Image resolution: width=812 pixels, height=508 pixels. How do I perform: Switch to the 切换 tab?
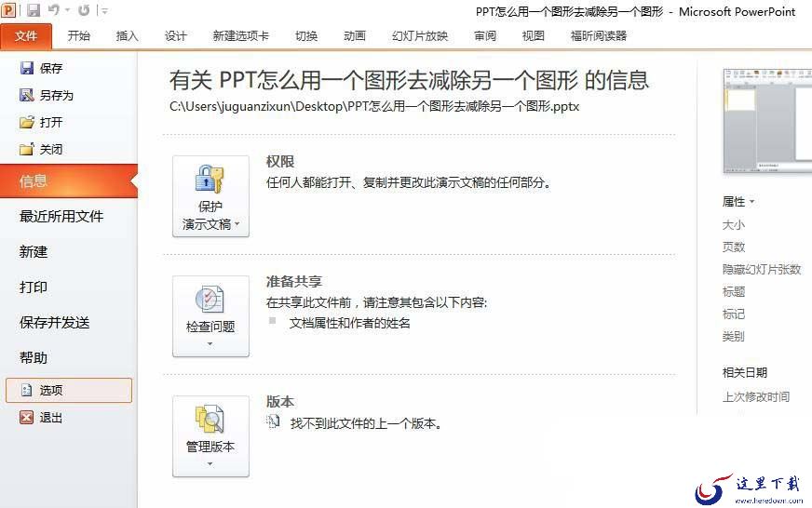[x=306, y=35]
